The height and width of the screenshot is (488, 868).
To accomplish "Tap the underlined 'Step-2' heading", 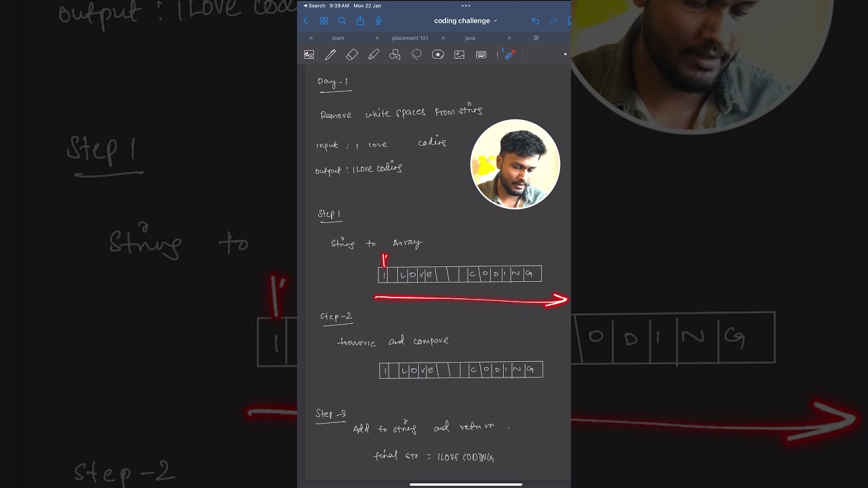I will click(336, 317).
